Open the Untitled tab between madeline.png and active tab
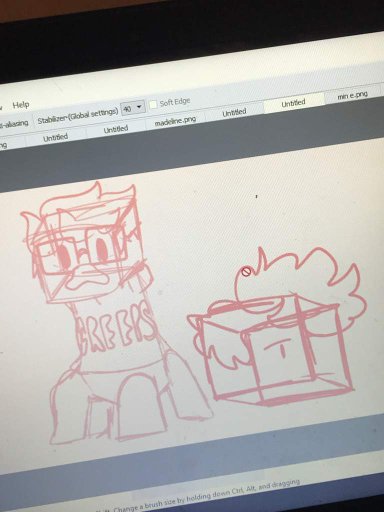This screenshot has width=384, height=512. coord(234,112)
